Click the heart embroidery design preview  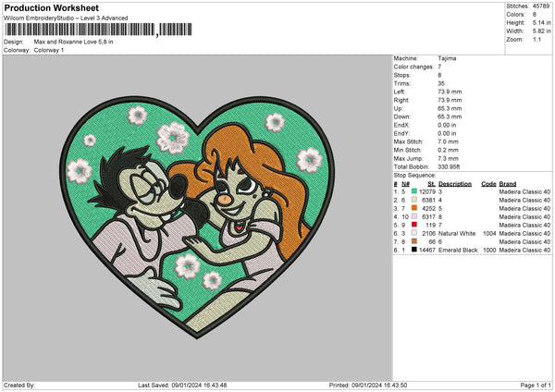click(197, 216)
